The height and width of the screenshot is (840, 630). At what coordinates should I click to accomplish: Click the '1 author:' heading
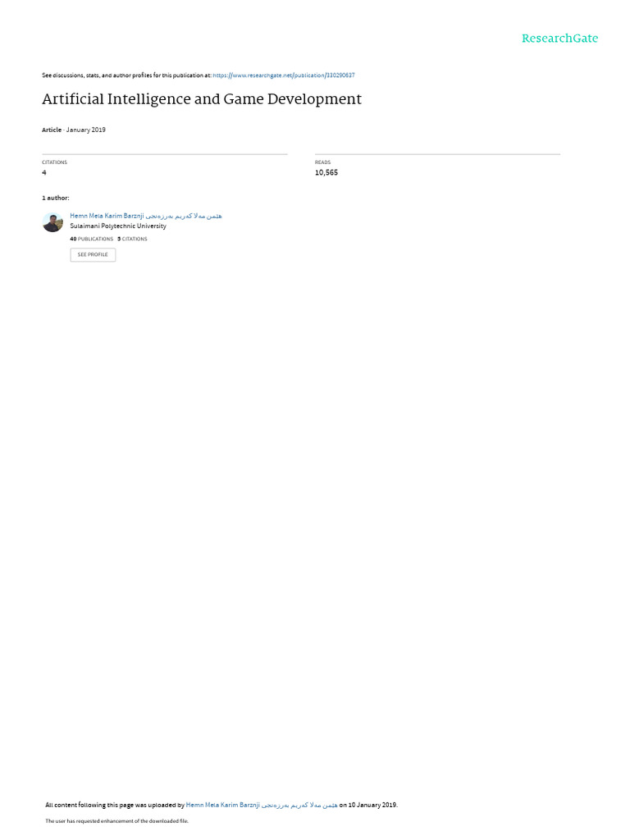click(x=56, y=199)
